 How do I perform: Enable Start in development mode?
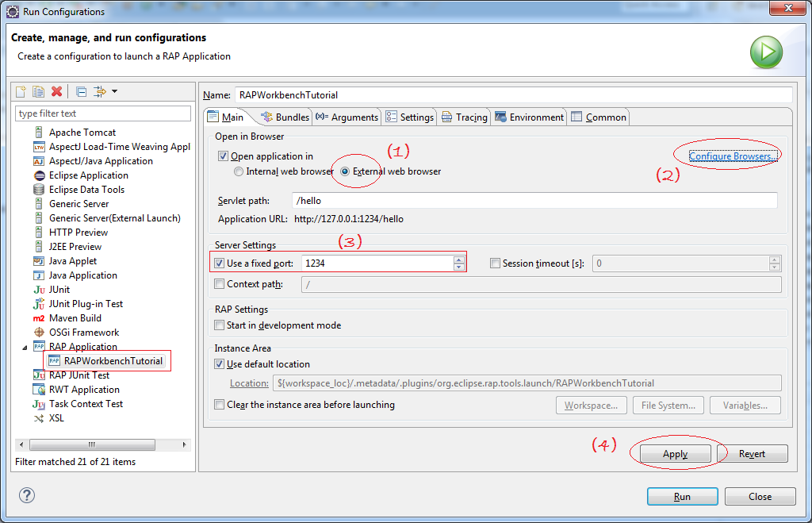pos(219,325)
